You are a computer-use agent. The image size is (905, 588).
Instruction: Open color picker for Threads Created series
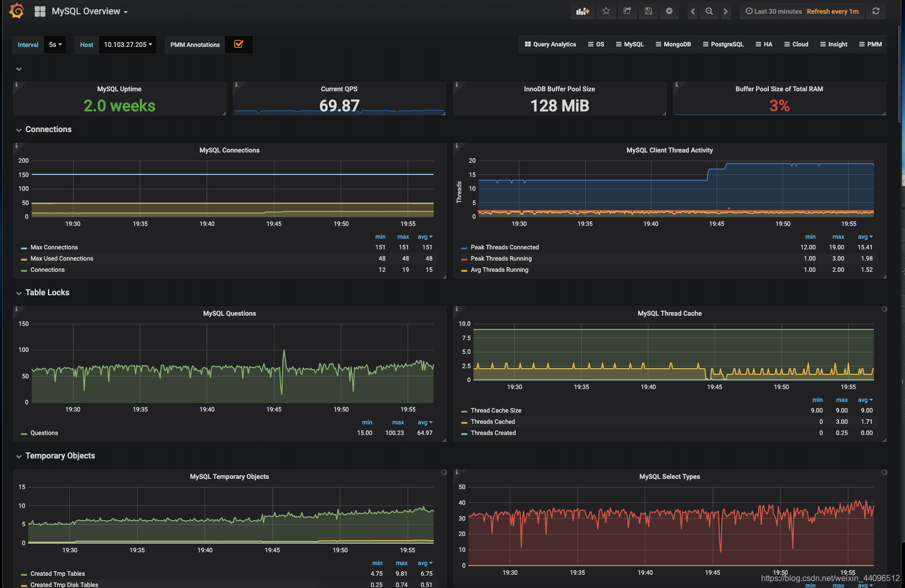point(464,433)
